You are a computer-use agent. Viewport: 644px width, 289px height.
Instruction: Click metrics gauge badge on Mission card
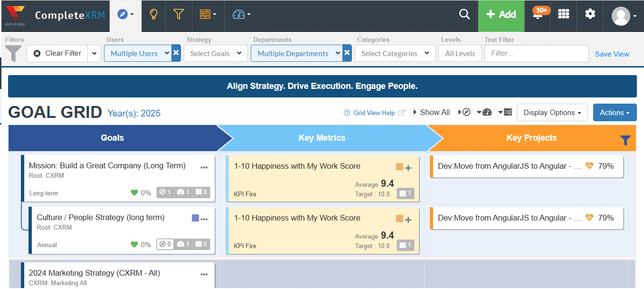pos(183,193)
